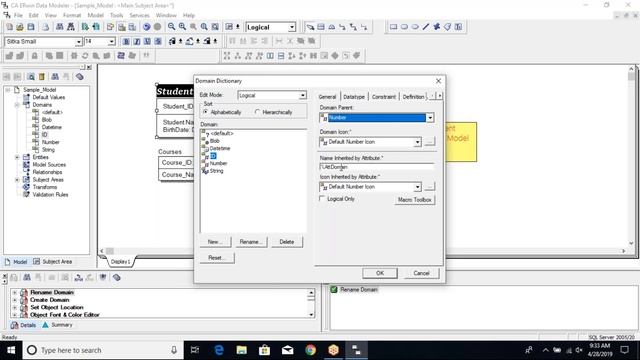Toggle Bold in the font toolbar
Screen dimensions: 640x360
pyautogui.click(x=126, y=41)
